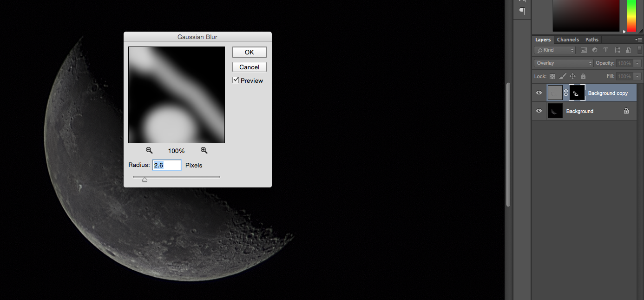
Task: Hide the Background copy layer
Action: point(539,93)
